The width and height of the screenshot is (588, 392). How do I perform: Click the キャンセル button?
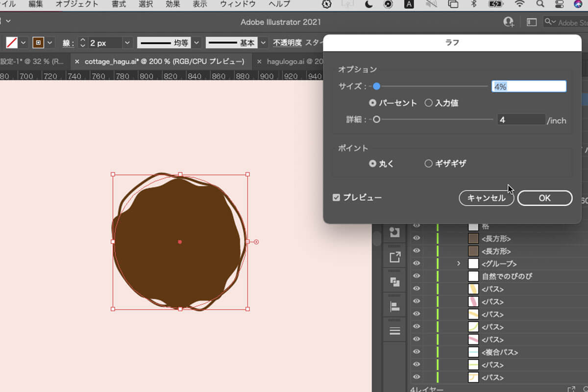pyautogui.click(x=486, y=198)
